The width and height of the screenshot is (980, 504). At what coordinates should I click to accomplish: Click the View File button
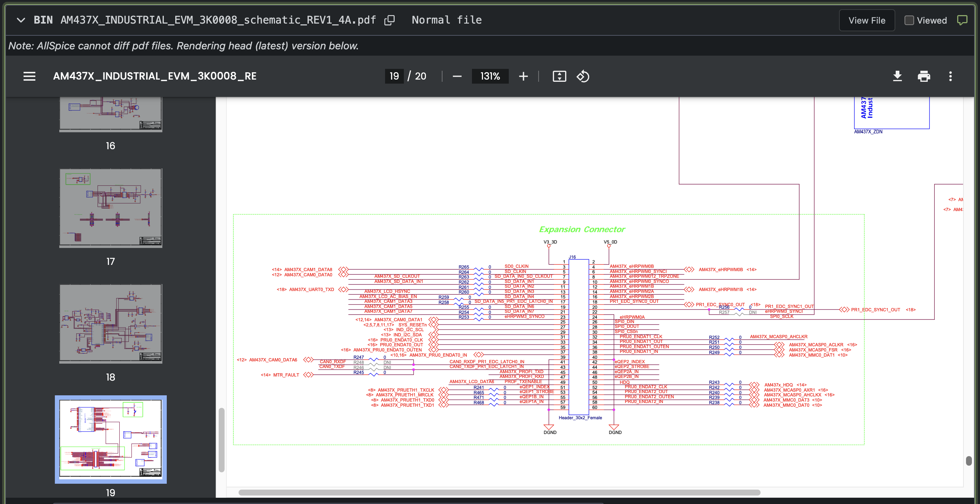coord(866,20)
